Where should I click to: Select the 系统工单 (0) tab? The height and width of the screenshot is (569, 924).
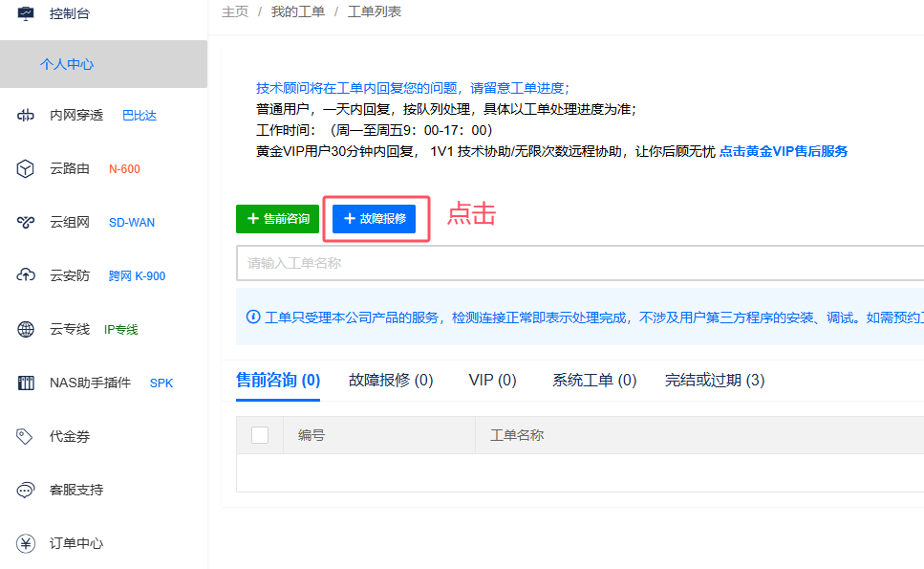594,381
